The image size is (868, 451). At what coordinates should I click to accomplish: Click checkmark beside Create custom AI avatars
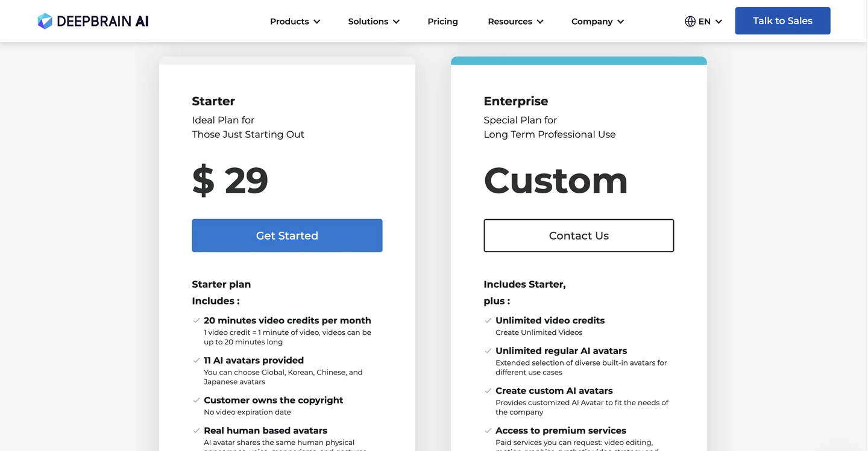[488, 390]
